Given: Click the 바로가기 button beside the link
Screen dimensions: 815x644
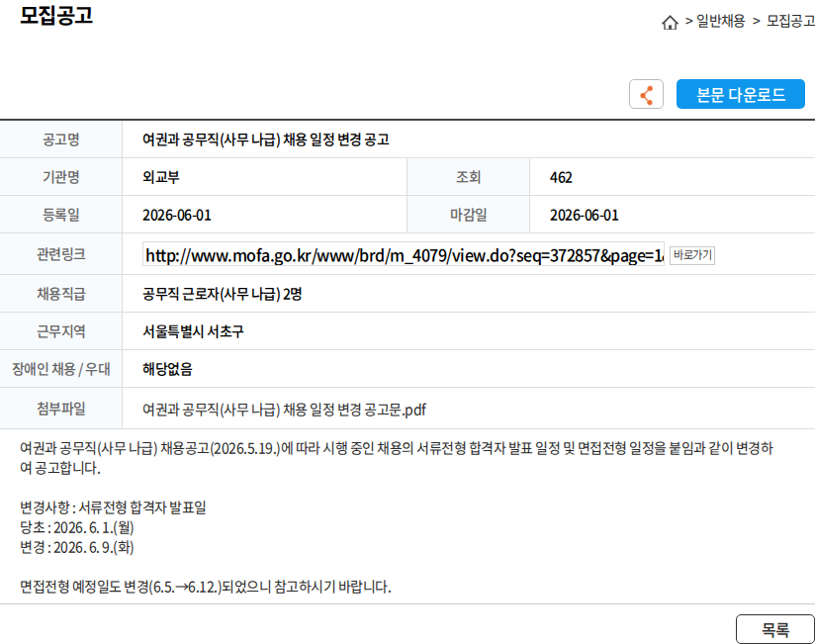Looking at the screenshot, I should point(691,255).
